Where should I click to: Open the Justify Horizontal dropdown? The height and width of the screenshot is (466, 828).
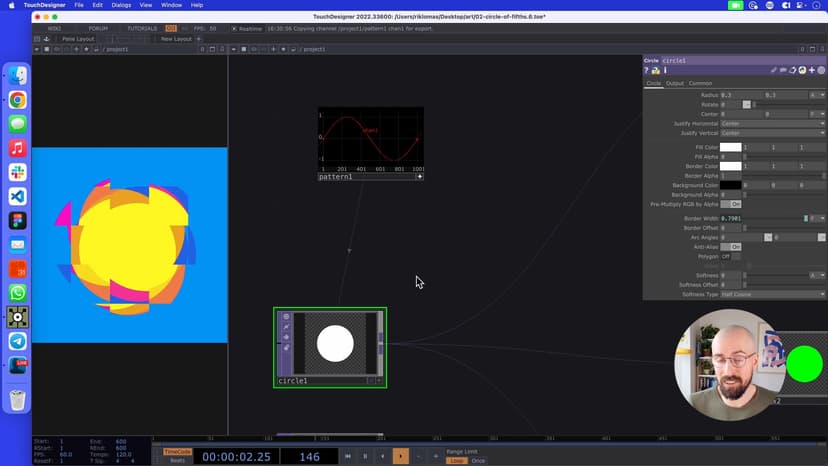point(772,124)
